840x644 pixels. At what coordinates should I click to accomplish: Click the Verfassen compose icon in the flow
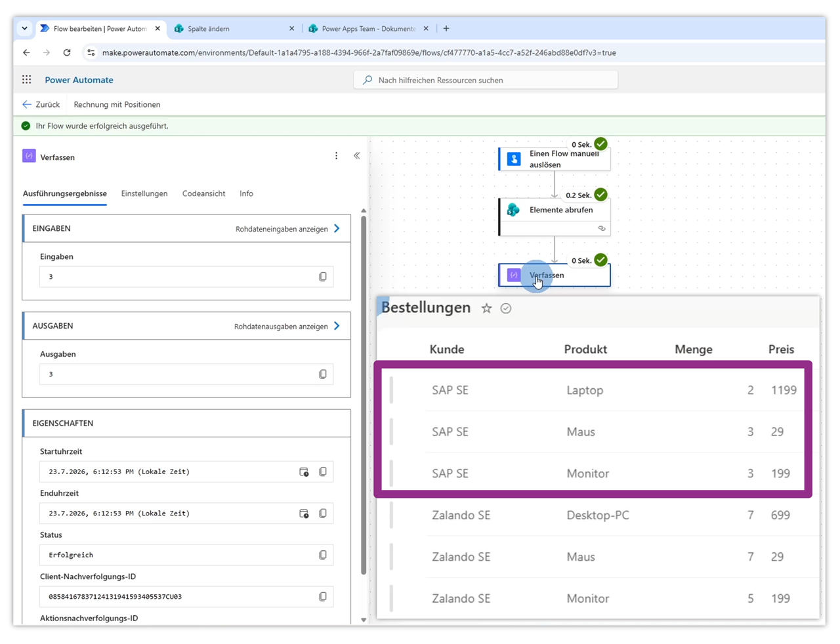pos(514,275)
